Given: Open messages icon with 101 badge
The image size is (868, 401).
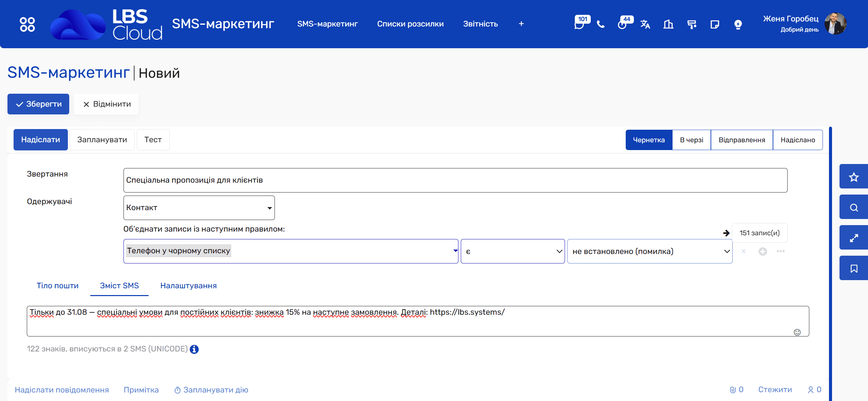Looking at the screenshot, I should tap(580, 24).
